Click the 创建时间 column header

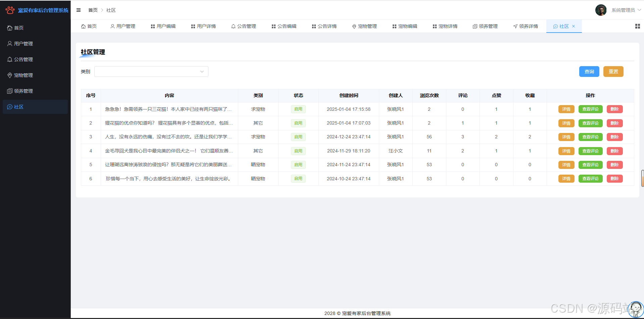point(349,96)
